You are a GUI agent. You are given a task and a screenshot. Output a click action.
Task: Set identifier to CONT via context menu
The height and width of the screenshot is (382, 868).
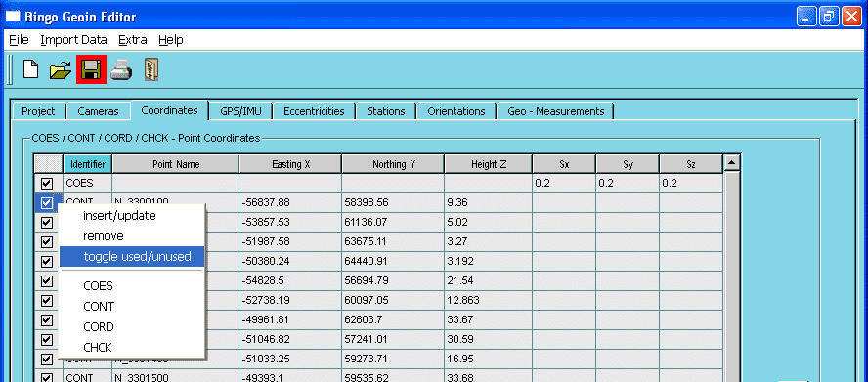(132, 306)
